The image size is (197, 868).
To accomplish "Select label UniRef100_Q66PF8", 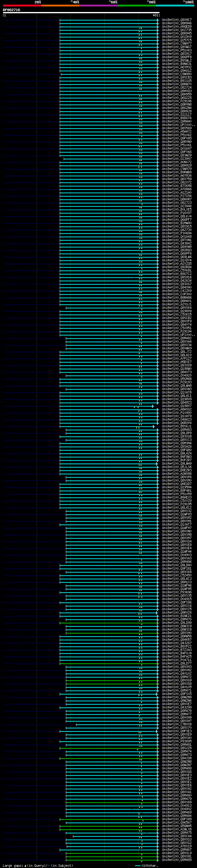I will coord(177,57).
